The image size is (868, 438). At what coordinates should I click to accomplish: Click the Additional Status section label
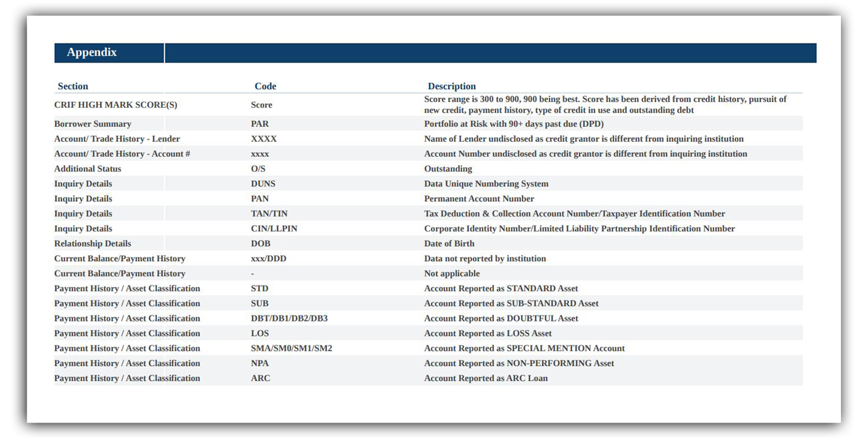point(87,169)
